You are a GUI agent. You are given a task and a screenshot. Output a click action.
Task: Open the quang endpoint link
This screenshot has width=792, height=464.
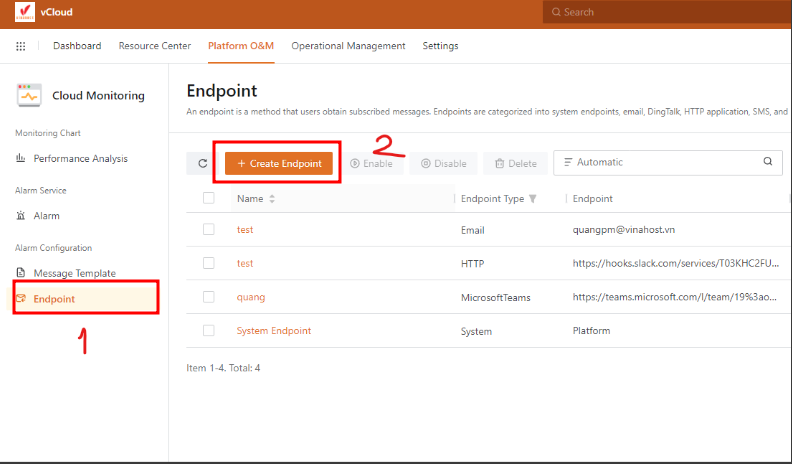(251, 297)
